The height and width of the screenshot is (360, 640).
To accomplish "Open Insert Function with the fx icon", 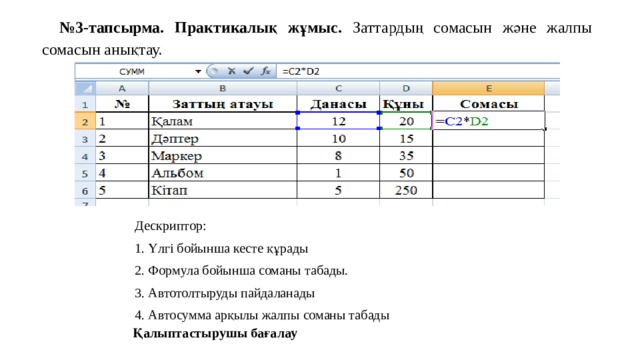I will (x=266, y=71).
